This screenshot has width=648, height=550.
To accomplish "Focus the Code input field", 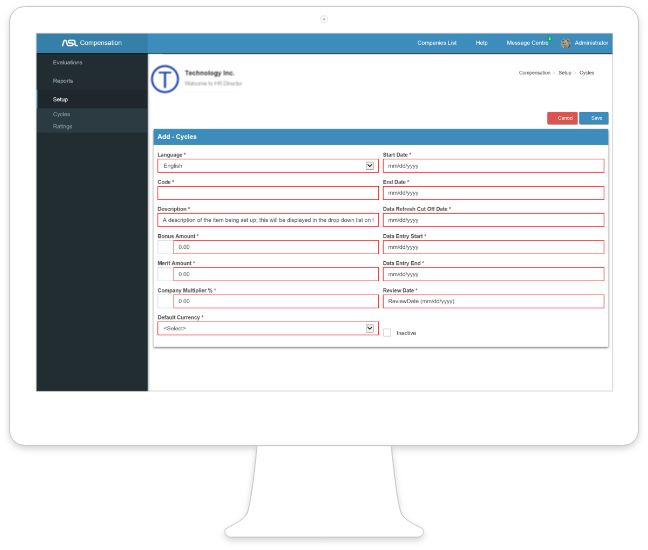I will pyautogui.click(x=268, y=193).
